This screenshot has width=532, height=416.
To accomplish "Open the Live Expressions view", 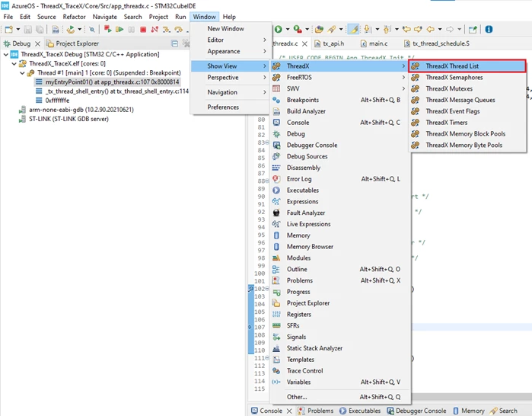I will 339,224.
